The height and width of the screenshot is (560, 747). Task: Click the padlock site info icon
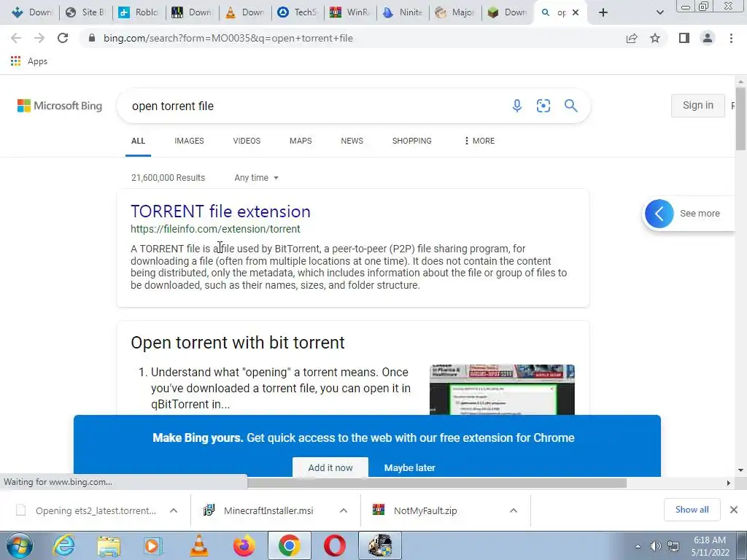(x=92, y=38)
